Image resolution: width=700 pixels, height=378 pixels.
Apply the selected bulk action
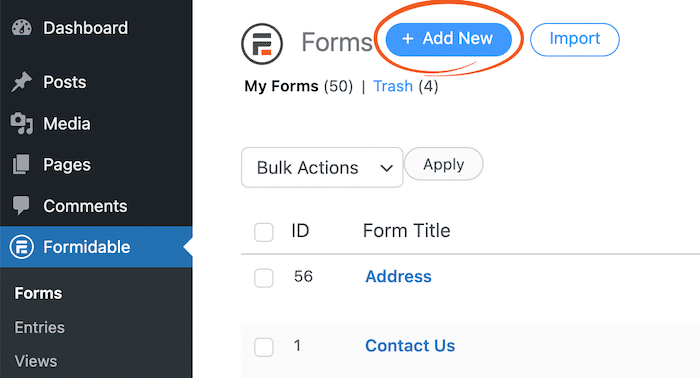[444, 164]
